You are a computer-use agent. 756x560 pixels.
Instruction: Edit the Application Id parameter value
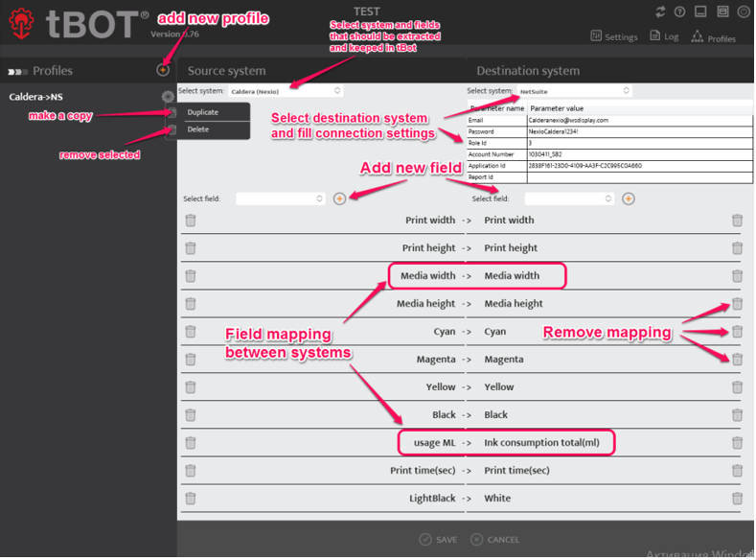pyautogui.click(x=639, y=166)
